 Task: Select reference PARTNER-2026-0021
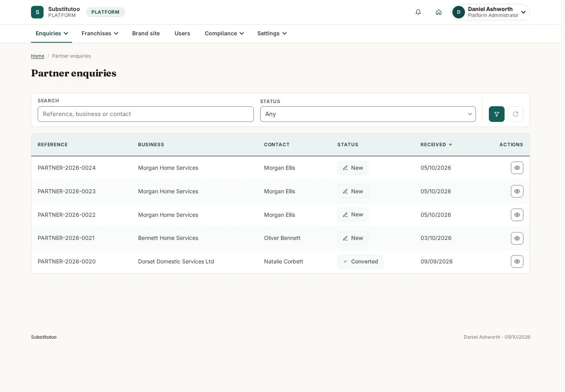(66, 238)
